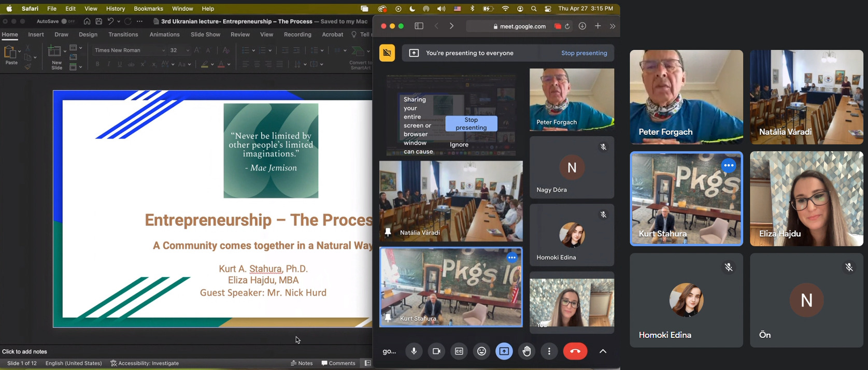Expand the up chevron in Meet bar
The image size is (868, 370).
(x=603, y=351)
